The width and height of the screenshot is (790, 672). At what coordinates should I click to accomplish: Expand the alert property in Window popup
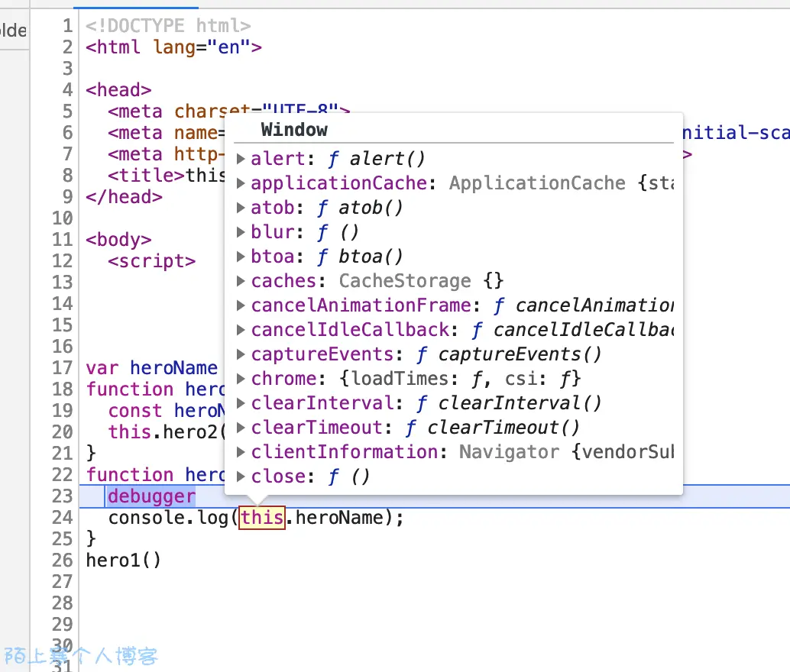click(x=241, y=159)
